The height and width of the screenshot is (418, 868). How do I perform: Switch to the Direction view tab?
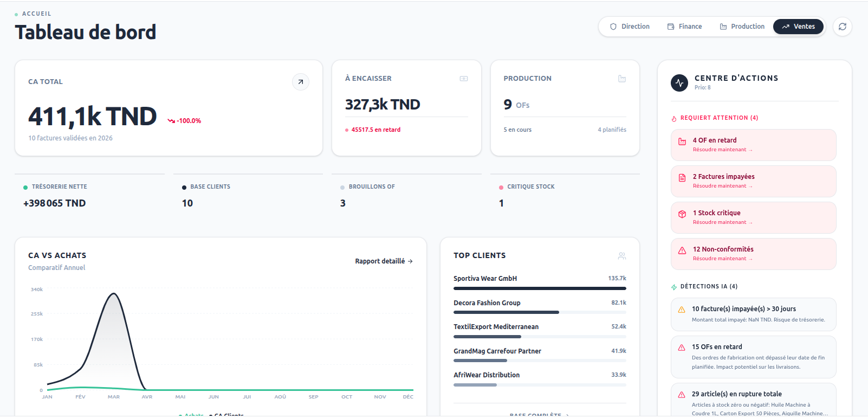click(630, 27)
